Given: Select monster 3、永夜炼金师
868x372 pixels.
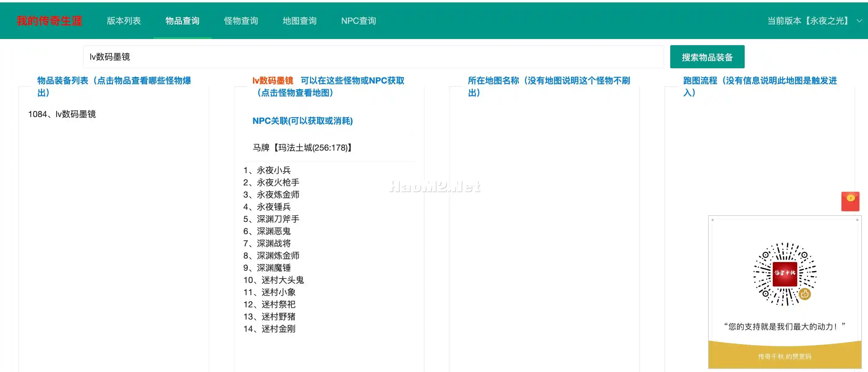Looking at the screenshot, I should pyautogui.click(x=271, y=195).
